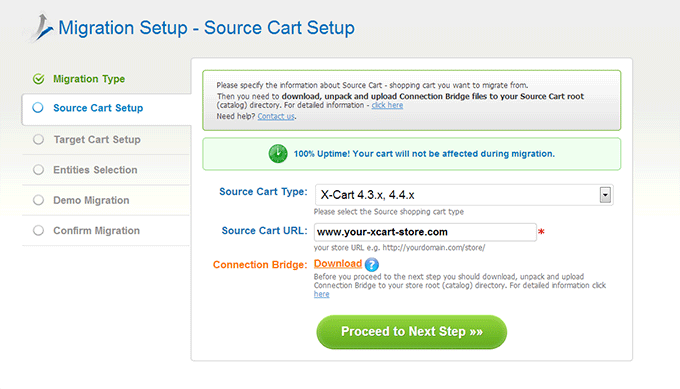
Task: Open the Source Cart Setup step label
Action: [98, 108]
